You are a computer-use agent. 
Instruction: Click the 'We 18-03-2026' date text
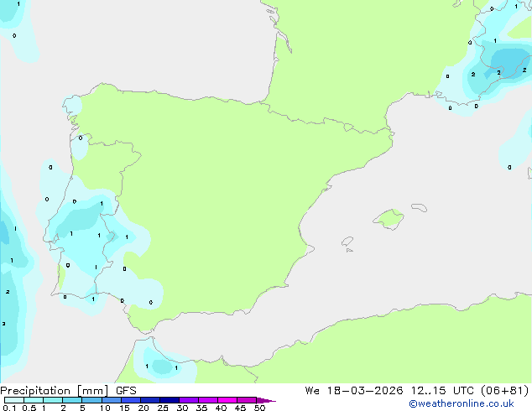(354, 391)
